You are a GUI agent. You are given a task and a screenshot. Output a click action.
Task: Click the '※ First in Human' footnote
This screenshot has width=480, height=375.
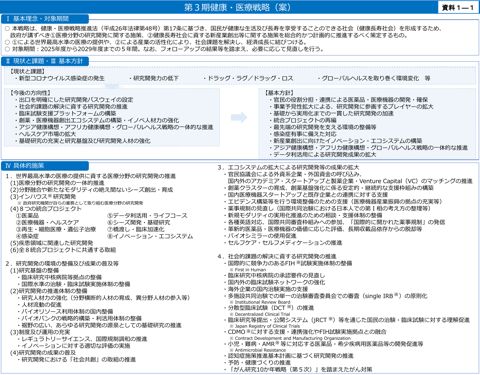point(248,269)
